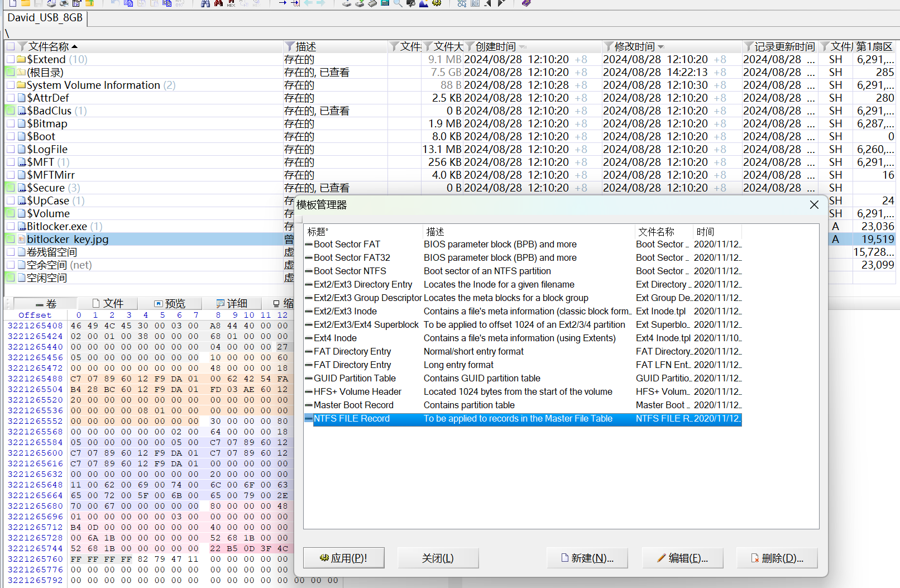Image resolution: width=900 pixels, height=588 pixels.
Task: Click the filter funnel on 修改时间 column
Action: (x=609, y=46)
